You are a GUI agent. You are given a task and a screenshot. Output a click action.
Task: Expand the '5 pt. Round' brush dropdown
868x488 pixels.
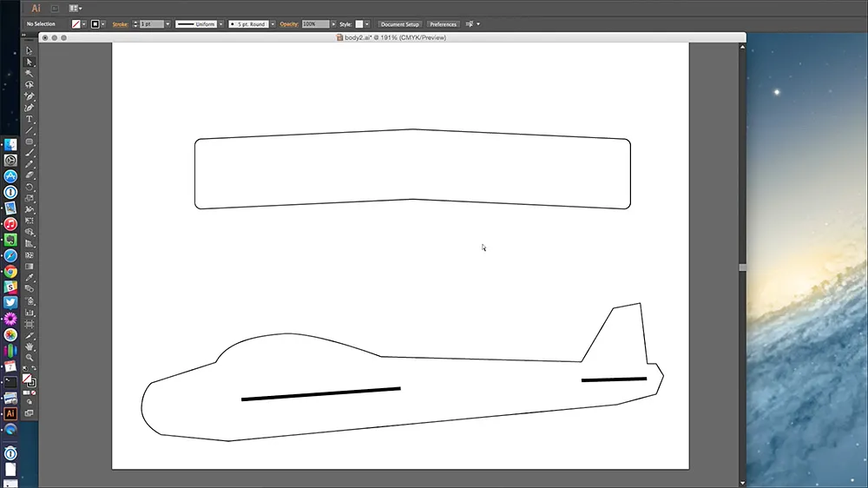[x=273, y=24]
